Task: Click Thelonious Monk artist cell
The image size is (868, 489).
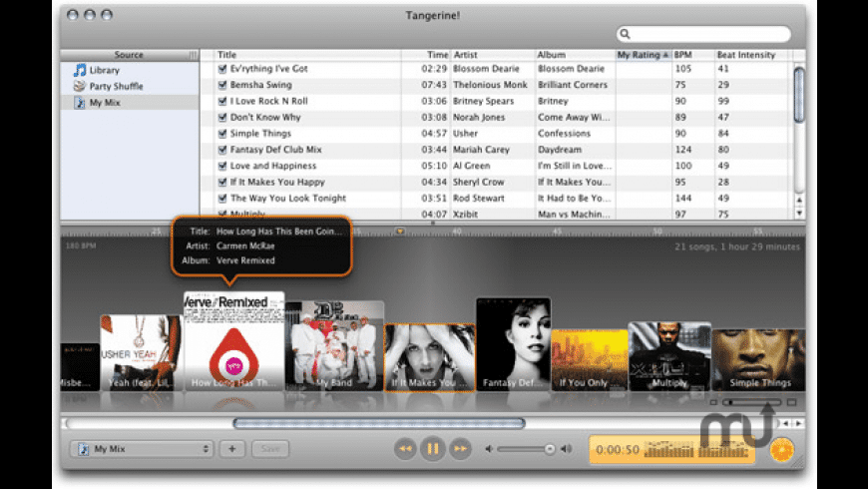Action: coord(490,85)
